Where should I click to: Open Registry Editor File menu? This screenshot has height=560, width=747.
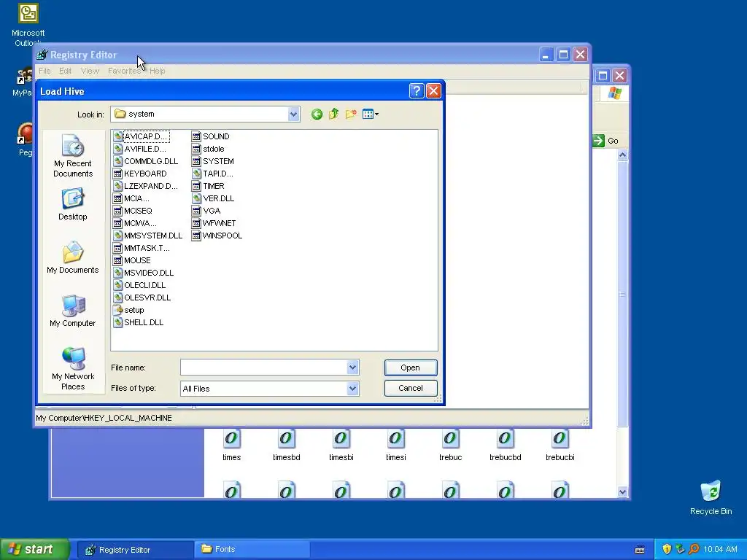[x=44, y=71]
